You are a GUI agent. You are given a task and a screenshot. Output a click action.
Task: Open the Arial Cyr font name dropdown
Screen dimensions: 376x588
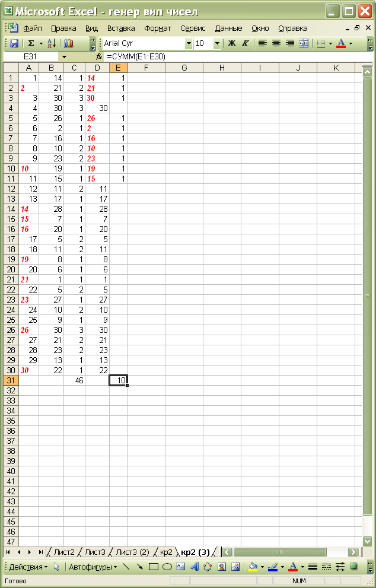tap(189, 43)
